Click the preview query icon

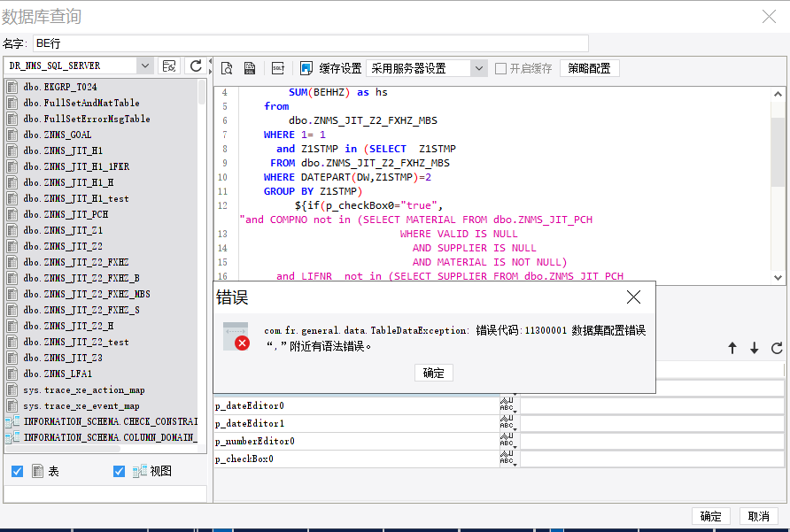(x=227, y=68)
